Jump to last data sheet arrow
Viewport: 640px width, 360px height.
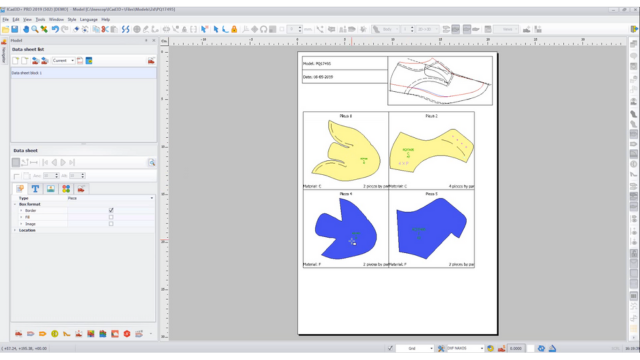click(72, 162)
